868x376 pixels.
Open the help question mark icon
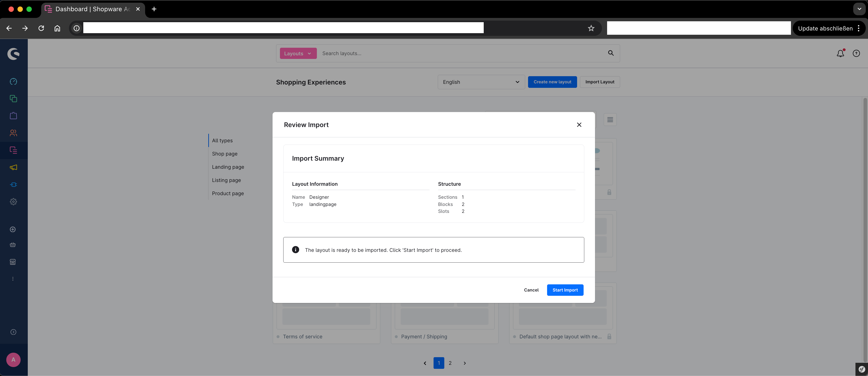[x=856, y=53]
